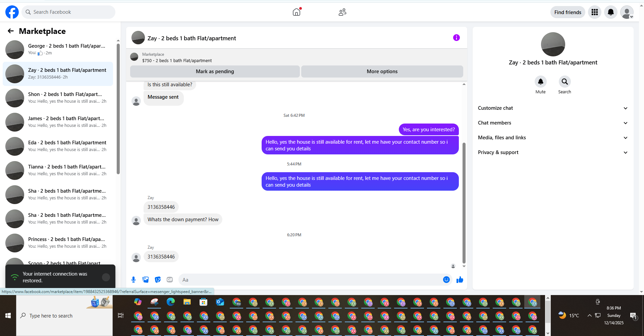Viewport: 644px width, 336px height.
Task: Open Task View on the taskbar
Action: (121, 316)
